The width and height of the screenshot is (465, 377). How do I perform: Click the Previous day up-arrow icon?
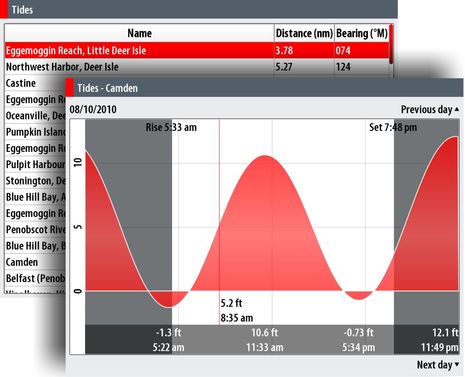(x=457, y=109)
